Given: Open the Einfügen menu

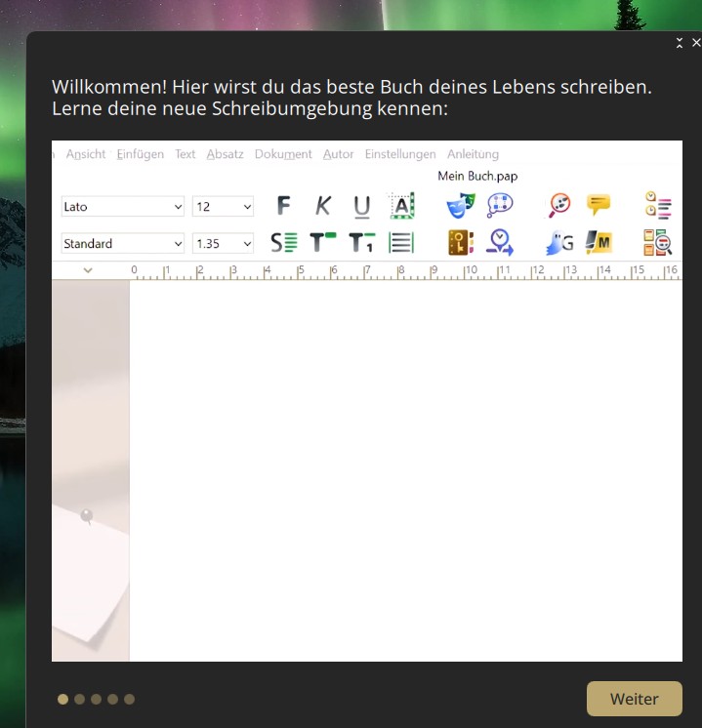Looking at the screenshot, I should 140,154.
